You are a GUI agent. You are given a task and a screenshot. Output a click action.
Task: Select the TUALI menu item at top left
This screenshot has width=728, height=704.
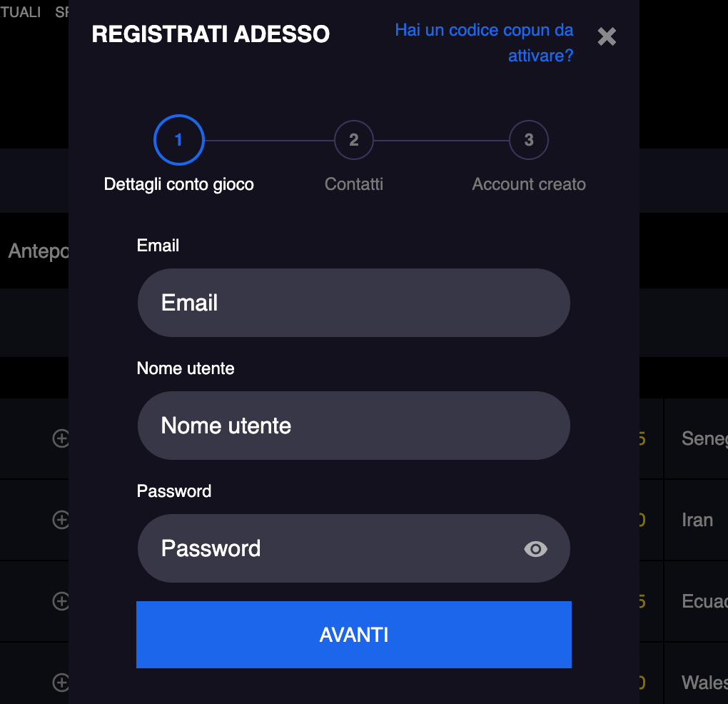coord(21,11)
